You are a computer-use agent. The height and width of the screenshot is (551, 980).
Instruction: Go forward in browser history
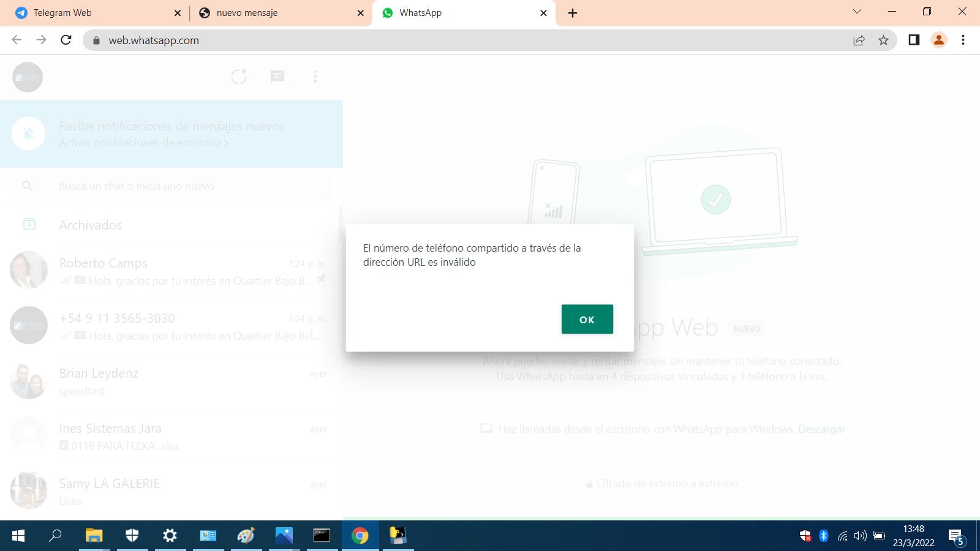41,40
